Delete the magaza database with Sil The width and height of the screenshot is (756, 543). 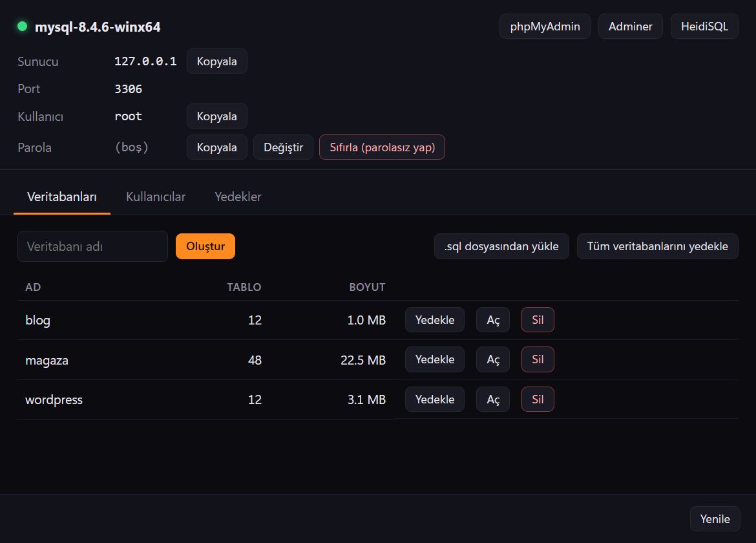pyautogui.click(x=538, y=359)
